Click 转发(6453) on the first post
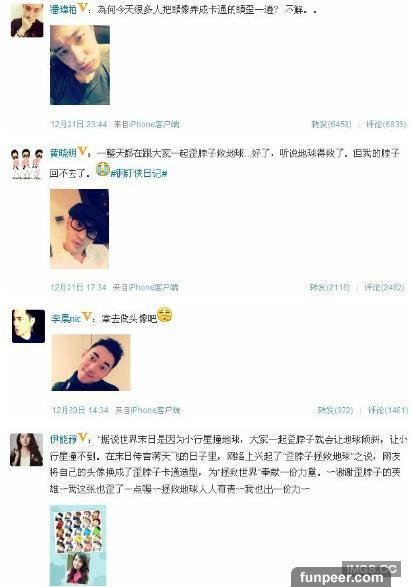The image size is (411, 587). coord(331,124)
